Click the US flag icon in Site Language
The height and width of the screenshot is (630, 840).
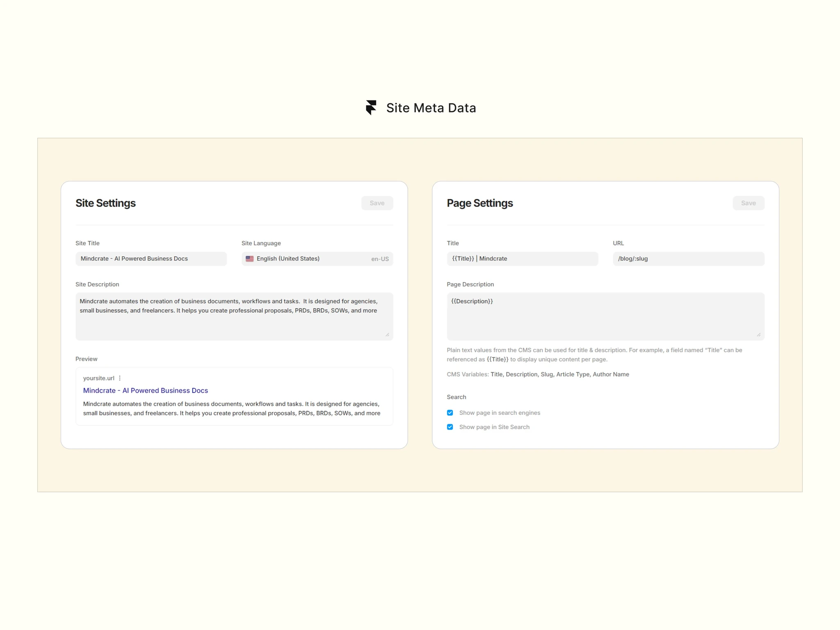click(249, 259)
